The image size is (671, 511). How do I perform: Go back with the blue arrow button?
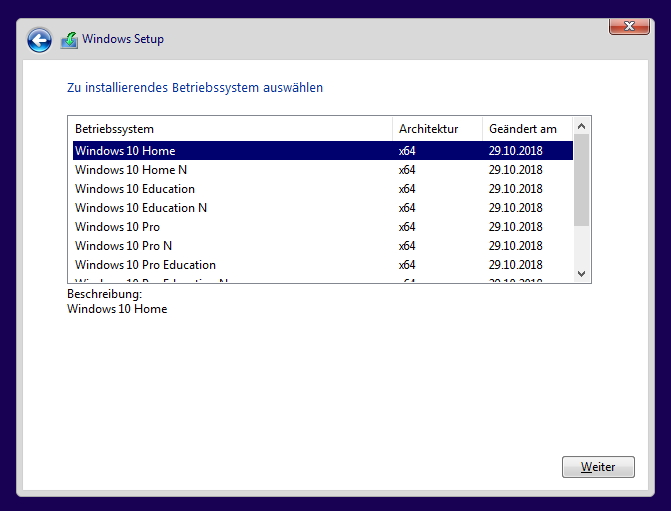click(39, 41)
